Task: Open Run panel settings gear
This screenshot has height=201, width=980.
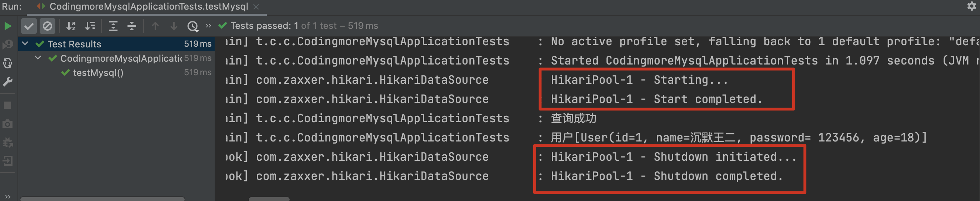Action: 972,6
